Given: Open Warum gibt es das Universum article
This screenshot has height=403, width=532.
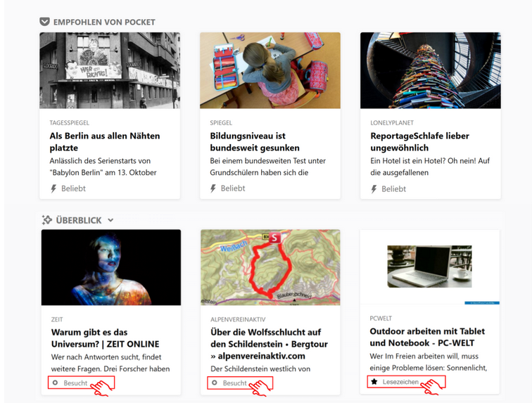Looking at the screenshot, I should pos(105,338).
